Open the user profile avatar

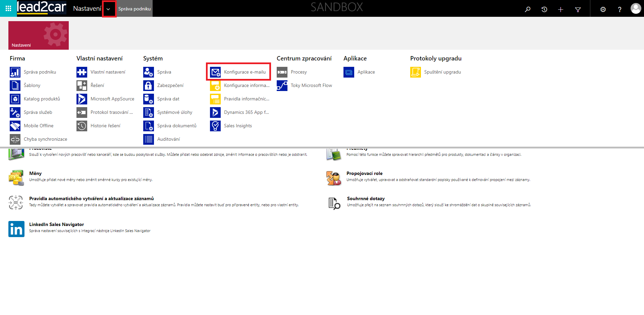click(x=635, y=9)
